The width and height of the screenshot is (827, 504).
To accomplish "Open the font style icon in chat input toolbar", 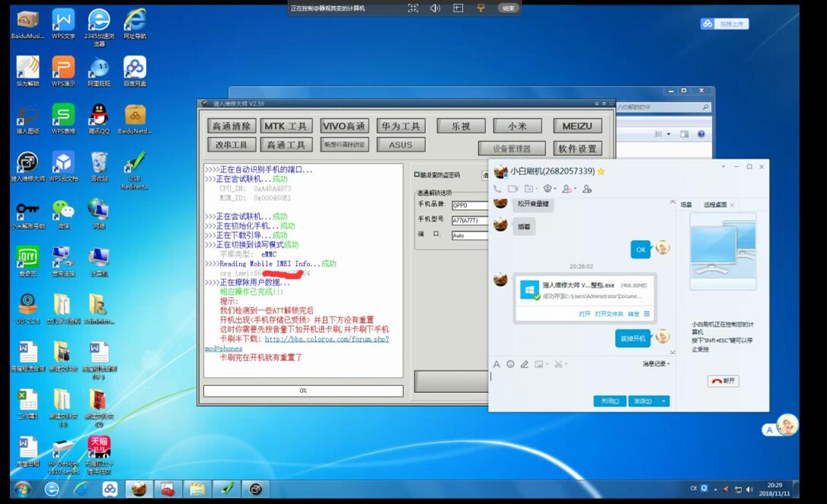I will 497,364.
